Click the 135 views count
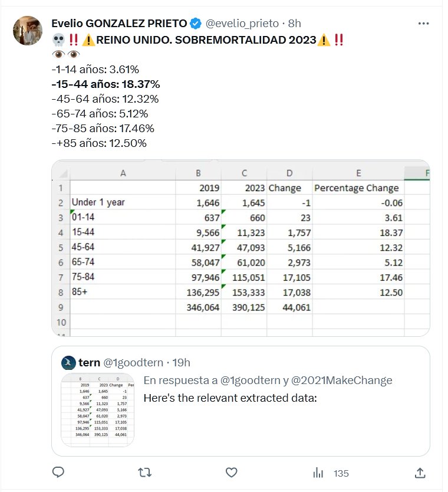The height and width of the screenshot is (492, 448). (x=341, y=473)
